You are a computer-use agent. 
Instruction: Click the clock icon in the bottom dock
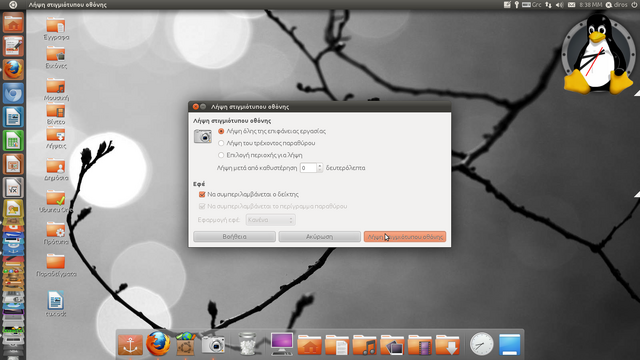tap(481, 344)
